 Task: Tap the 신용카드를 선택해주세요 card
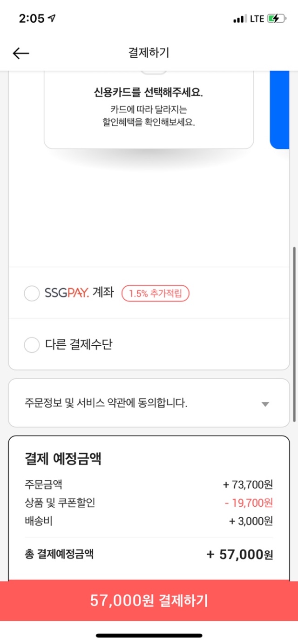coord(149,107)
